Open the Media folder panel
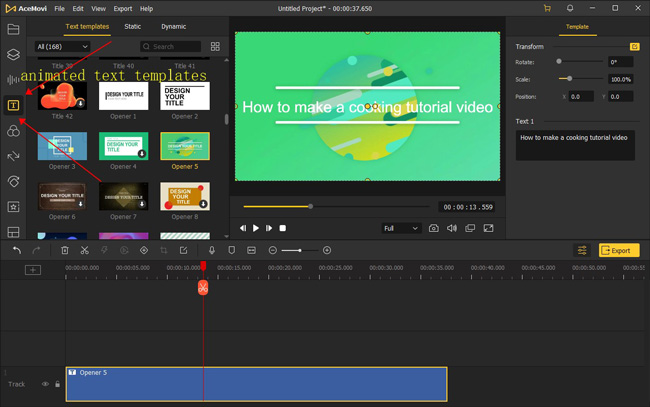 point(13,29)
